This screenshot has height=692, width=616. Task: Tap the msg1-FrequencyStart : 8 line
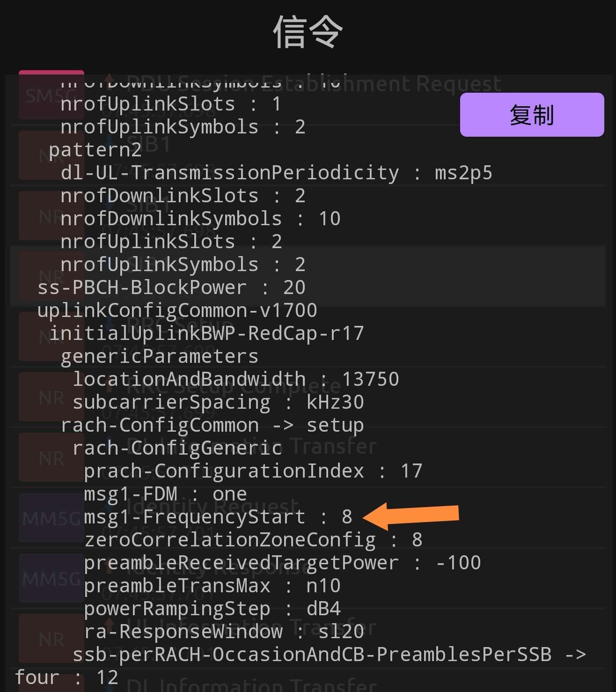pyautogui.click(x=218, y=517)
